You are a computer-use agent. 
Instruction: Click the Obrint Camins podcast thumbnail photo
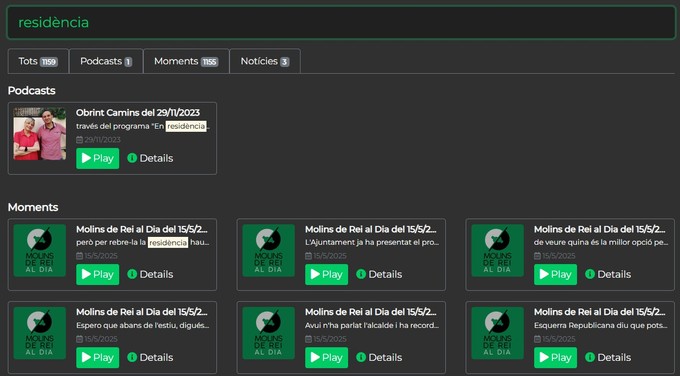[x=40, y=134]
